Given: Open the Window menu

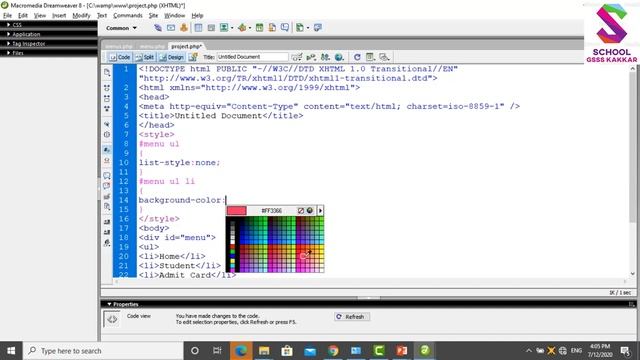Looking at the screenshot, I should coord(175,16).
